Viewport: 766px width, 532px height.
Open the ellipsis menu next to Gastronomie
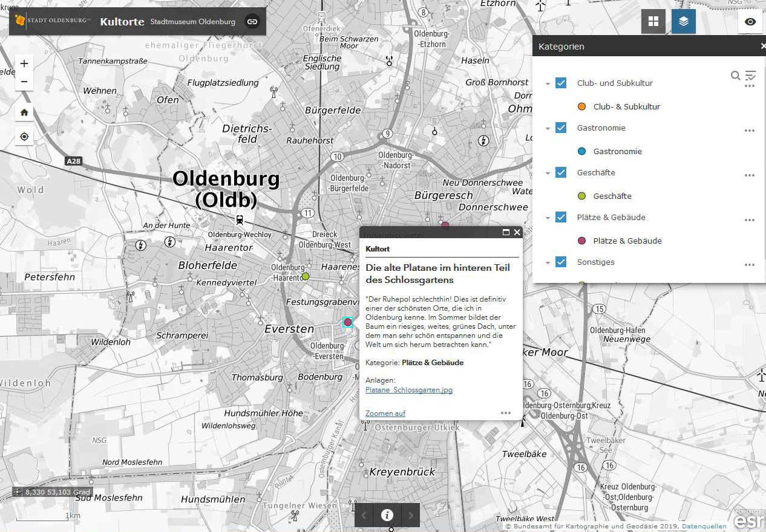750,130
